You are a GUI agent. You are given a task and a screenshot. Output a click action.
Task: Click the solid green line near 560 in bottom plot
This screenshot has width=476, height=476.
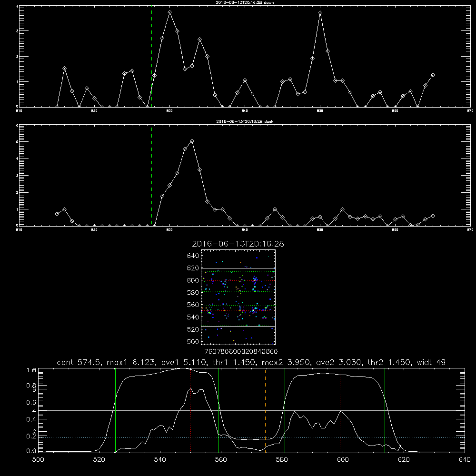point(218,410)
